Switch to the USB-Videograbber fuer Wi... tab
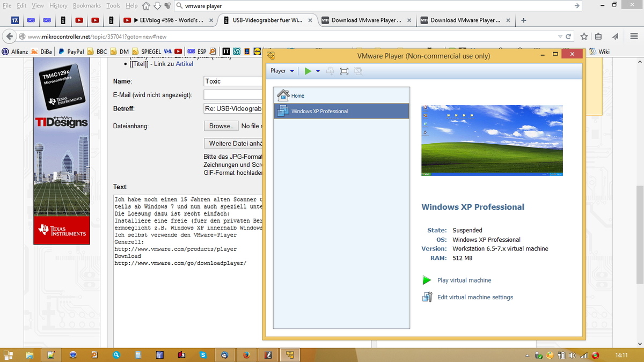Image resolution: width=644 pixels, height=362 pixels. point(267,20)
